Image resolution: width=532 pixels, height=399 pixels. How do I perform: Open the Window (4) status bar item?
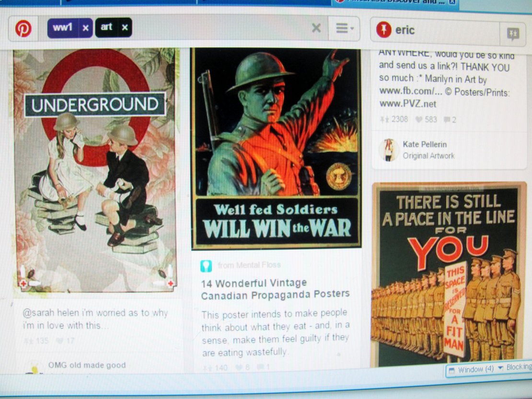coord(472,369)
